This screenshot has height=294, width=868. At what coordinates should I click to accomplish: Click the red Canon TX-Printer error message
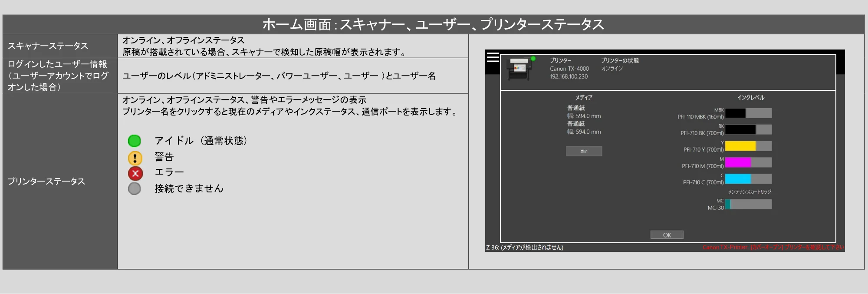pos(773,247)
